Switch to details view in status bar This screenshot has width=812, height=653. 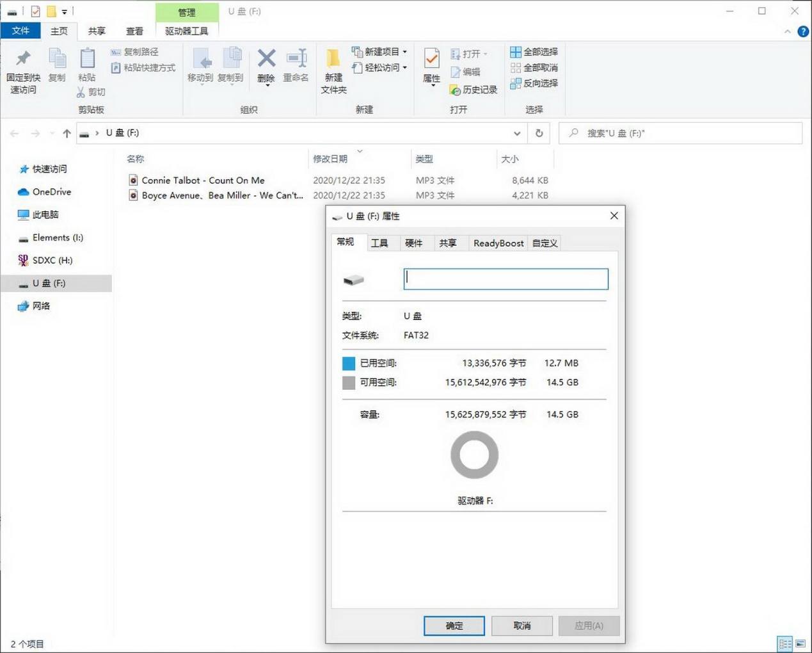click(785, 644)
